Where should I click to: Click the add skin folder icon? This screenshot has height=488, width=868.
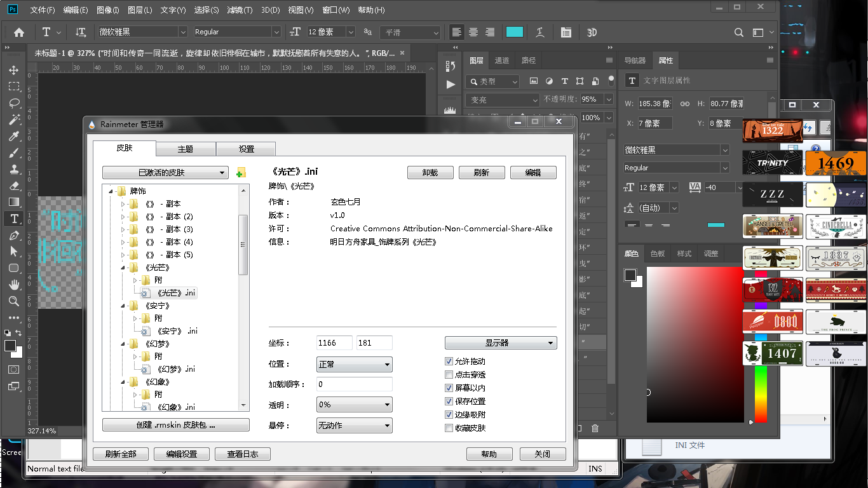241,173
